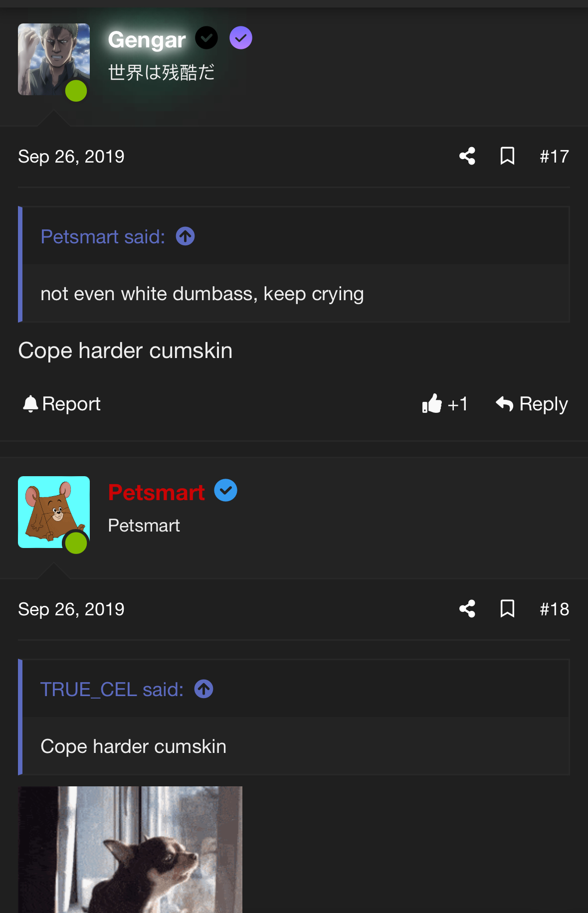The image size is (588, 913).
Task: Open the dog GIF in post #18
Action: pyautogui.click(x=130, y=849)
